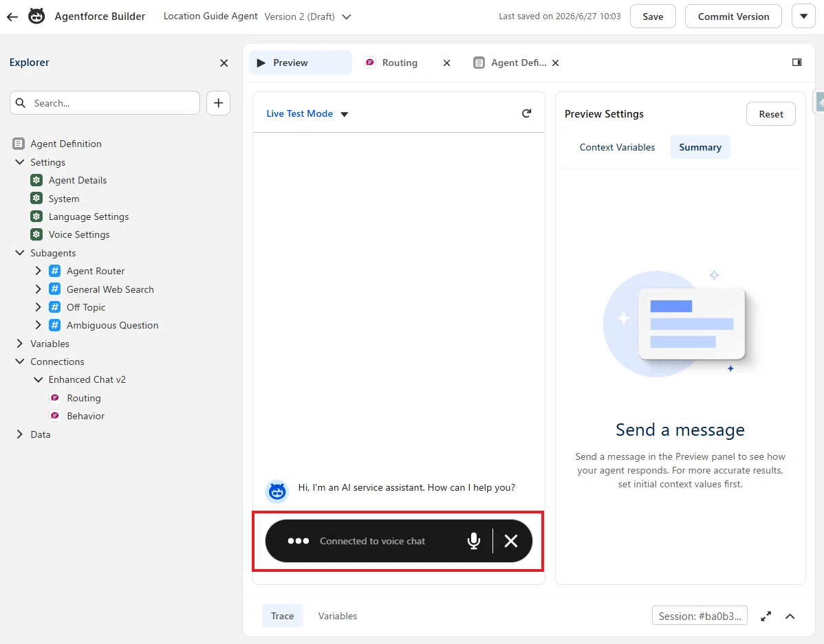Image resolution: width=824 pixels, height=644 pixels.
Task: Click the Last saved timestamp text
Action: (x=559, y=16)
